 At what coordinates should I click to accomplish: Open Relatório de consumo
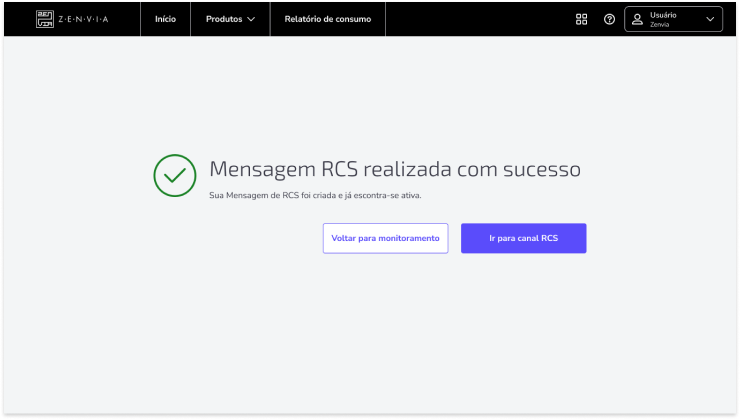tap(328, 19)
